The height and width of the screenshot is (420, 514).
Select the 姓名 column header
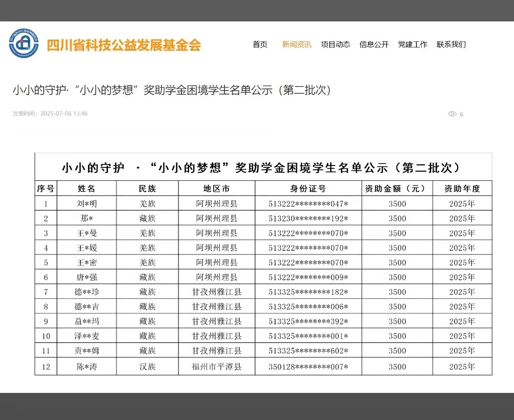tap(86, 188)
